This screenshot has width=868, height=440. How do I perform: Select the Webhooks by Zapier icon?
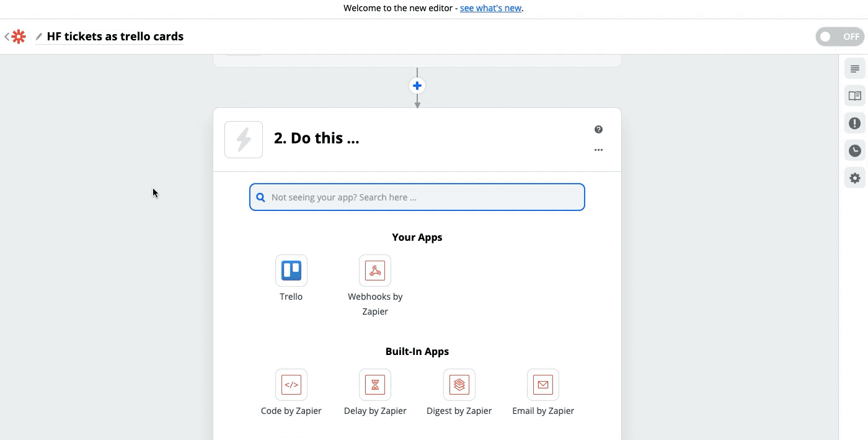[x=375, y=271]
